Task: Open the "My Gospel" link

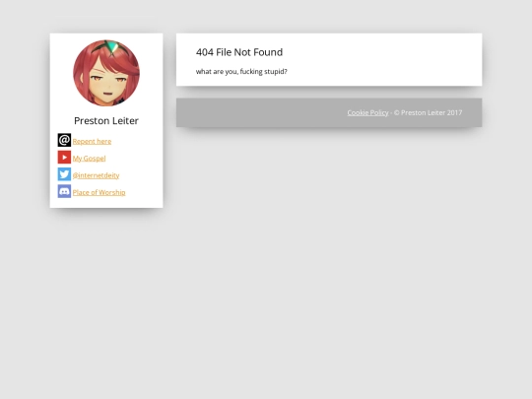Action: (89, 159)
